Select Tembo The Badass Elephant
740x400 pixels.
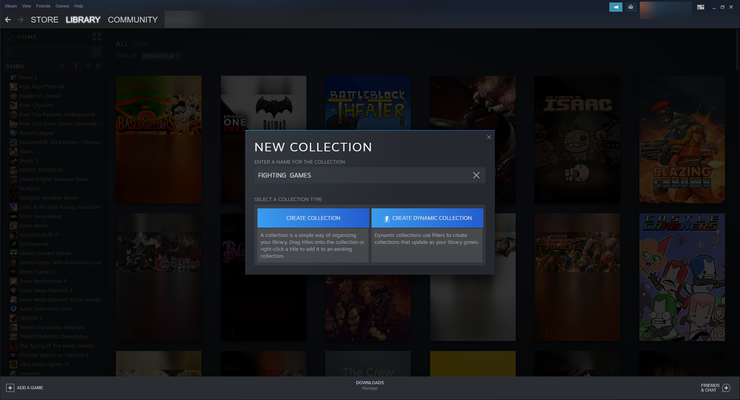pos(52,327)
